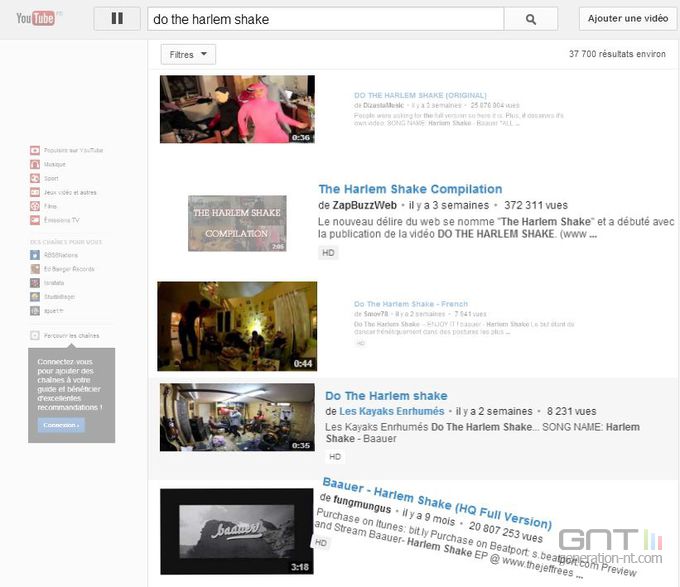This screenshot has width=680, height=587.
Task: Click HD badge under Baauer video
Action: click(321, 542)
